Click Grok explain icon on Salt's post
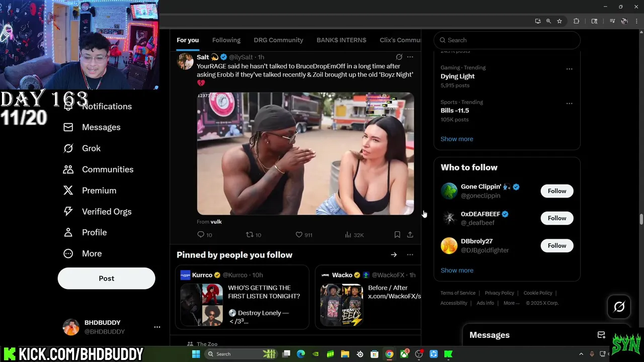Screen dimensions: 644x362 (x=399, y=57)
